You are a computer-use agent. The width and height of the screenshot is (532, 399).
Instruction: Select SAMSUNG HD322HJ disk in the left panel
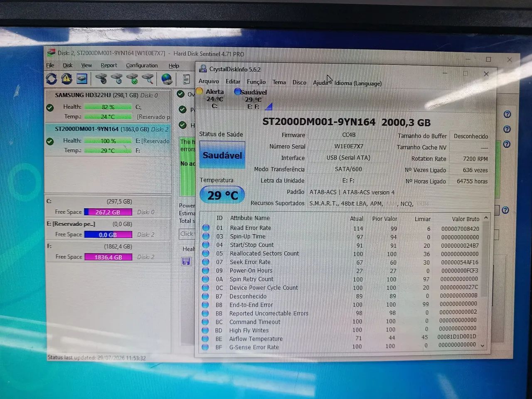pos(108,106)
